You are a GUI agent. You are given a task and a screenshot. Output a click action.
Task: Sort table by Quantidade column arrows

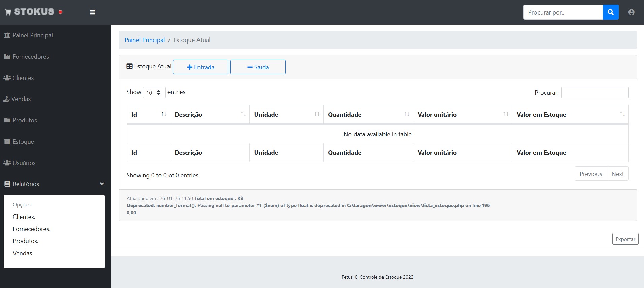[406, 114]
